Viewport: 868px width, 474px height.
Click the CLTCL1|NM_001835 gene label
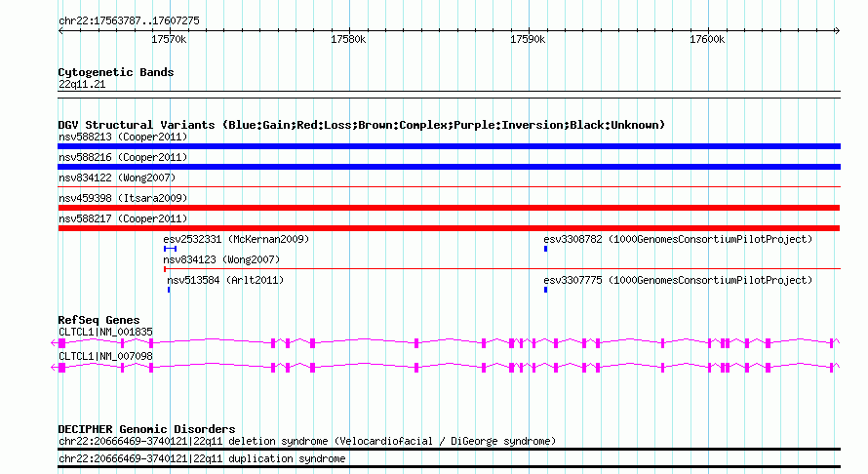click(105, 333)
